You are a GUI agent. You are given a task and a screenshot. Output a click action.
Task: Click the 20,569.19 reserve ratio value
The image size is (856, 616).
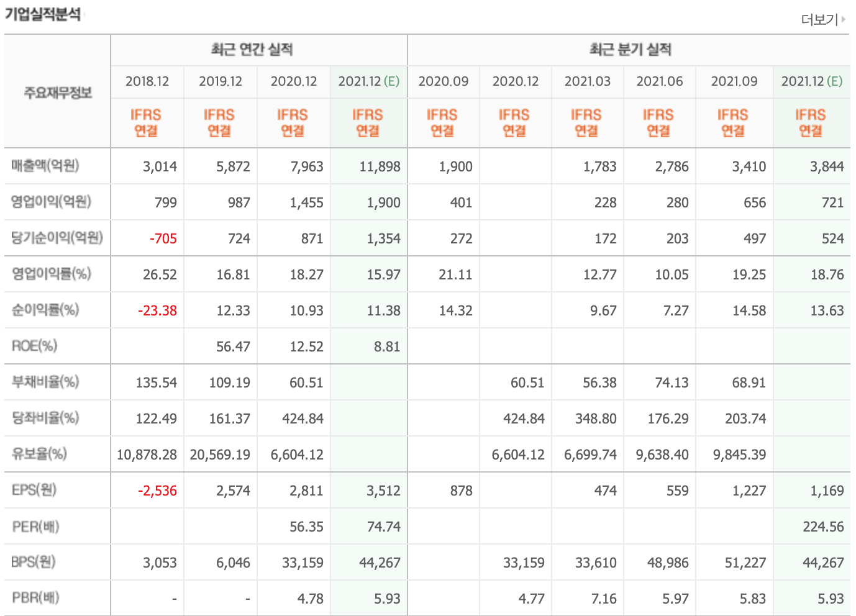(x=220, y=455)
